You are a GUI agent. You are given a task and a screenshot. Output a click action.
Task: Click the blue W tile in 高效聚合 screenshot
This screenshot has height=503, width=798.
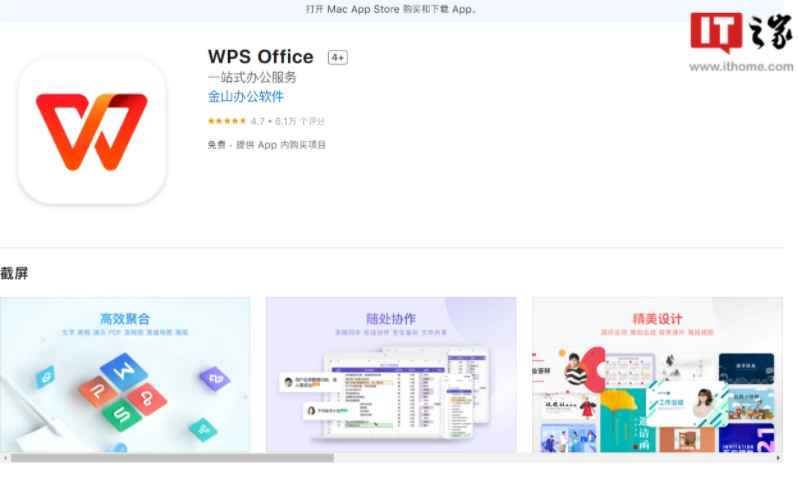[124, 372]
